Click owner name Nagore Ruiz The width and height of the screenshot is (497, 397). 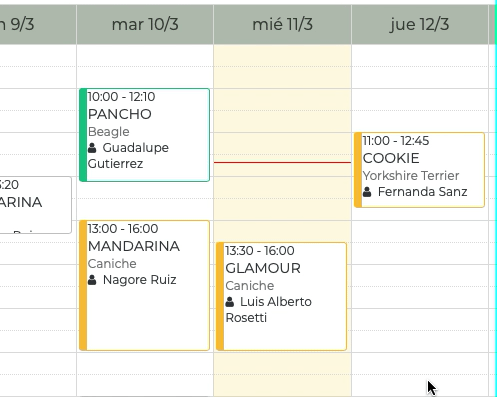(139, 280)
